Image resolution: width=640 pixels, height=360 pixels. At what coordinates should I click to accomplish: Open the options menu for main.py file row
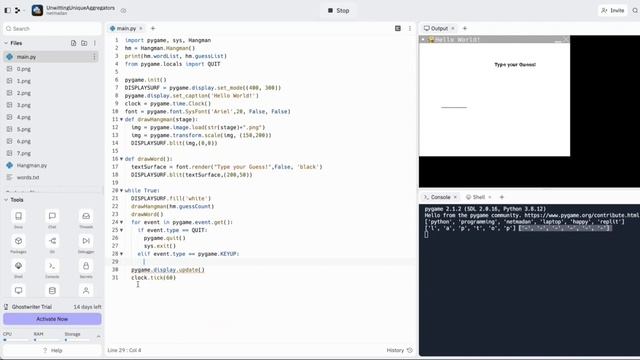tap(94, 57)
